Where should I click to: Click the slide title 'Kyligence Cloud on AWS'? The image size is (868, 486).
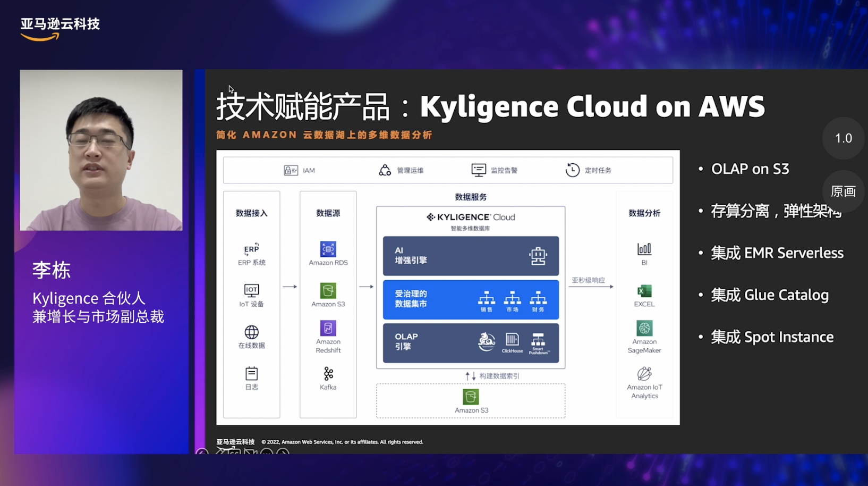pos(592,106)
